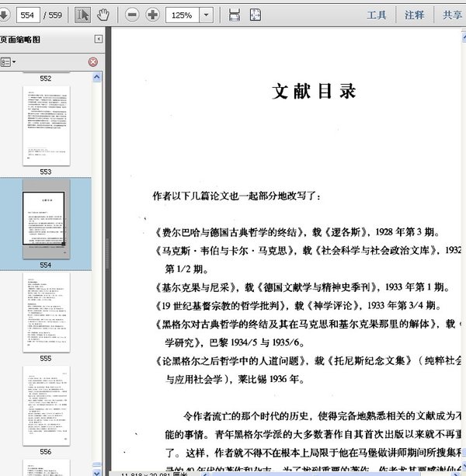Click the page number field showing 554

(29, 15)
